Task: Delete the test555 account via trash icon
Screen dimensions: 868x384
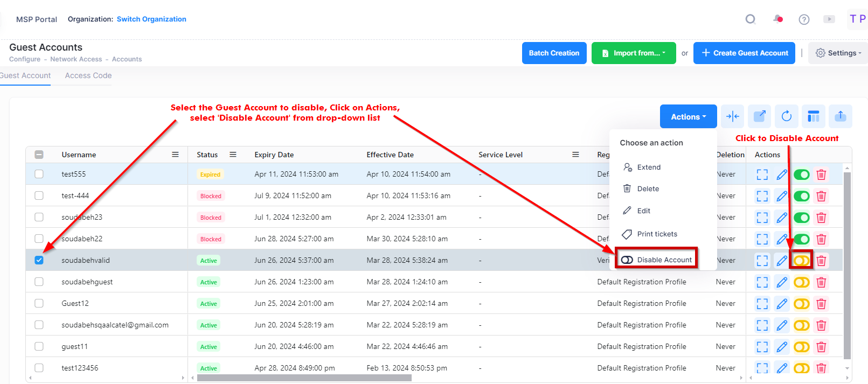Action: tap(821, 174)
